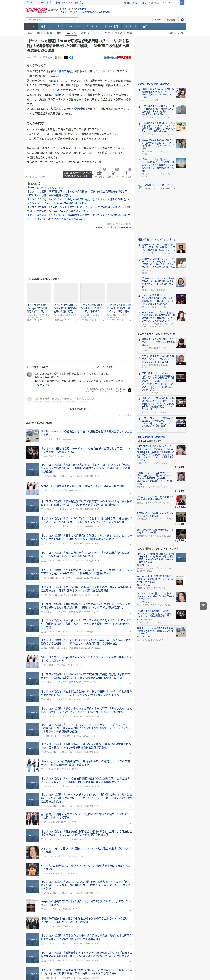Open トップ main tab
The height and width of the screenshot is (980, 210).
(x=31, y=27)
